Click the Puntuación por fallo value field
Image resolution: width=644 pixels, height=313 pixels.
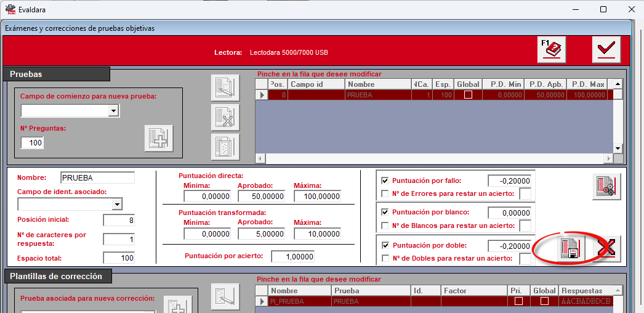tap(509, 181)
